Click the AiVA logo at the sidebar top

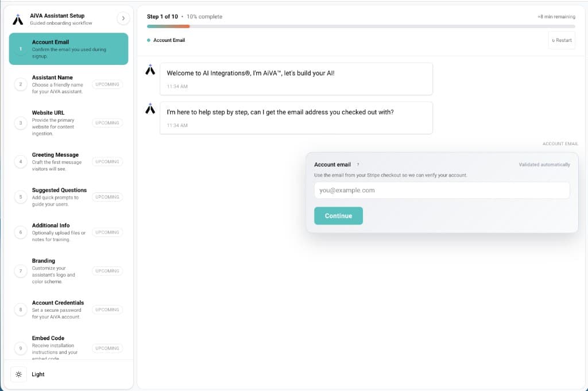coord(18,18)
